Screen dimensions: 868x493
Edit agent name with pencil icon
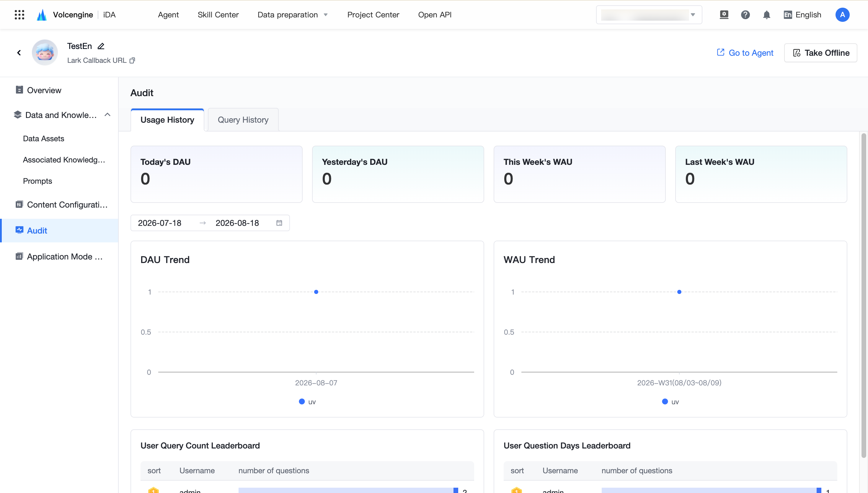tap(101, 46)
